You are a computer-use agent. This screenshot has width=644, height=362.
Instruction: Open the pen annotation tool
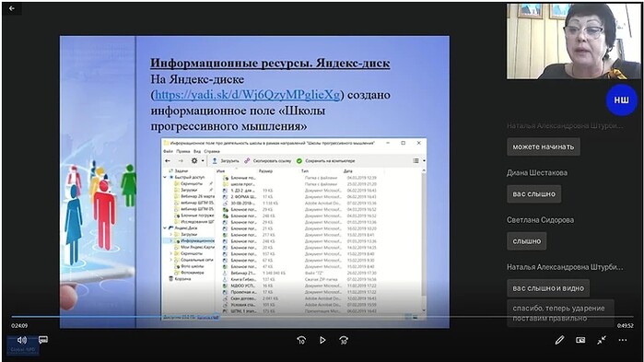[x=559, y=340]
